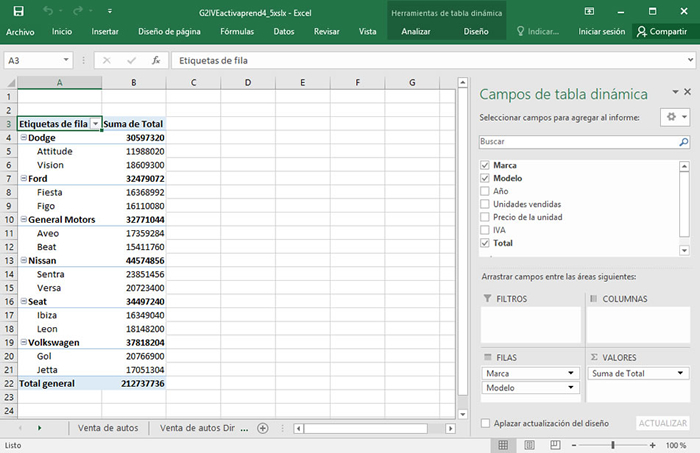This screenshot has width=700, height=453.
Task: Uncheck the Marca field checkbox
Action: (485, 165)
